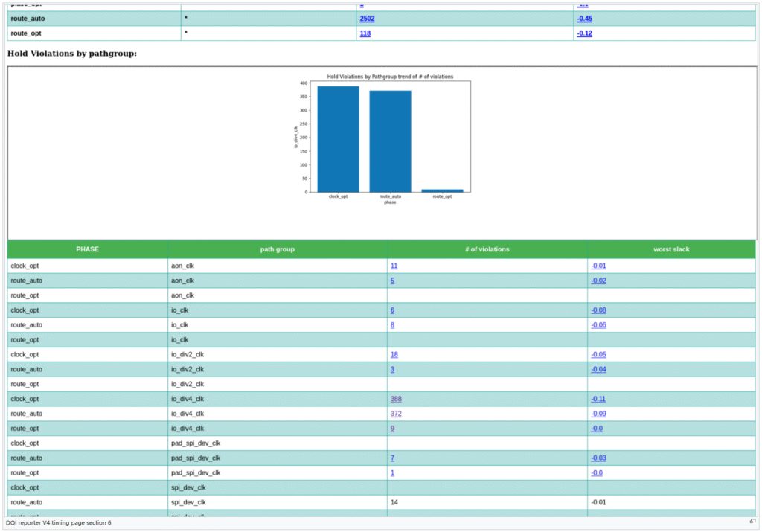This screenshot has width=762, height=532.
Task: Click the worst slack column header
Action: pyautogui.click(x=670, y=249)
